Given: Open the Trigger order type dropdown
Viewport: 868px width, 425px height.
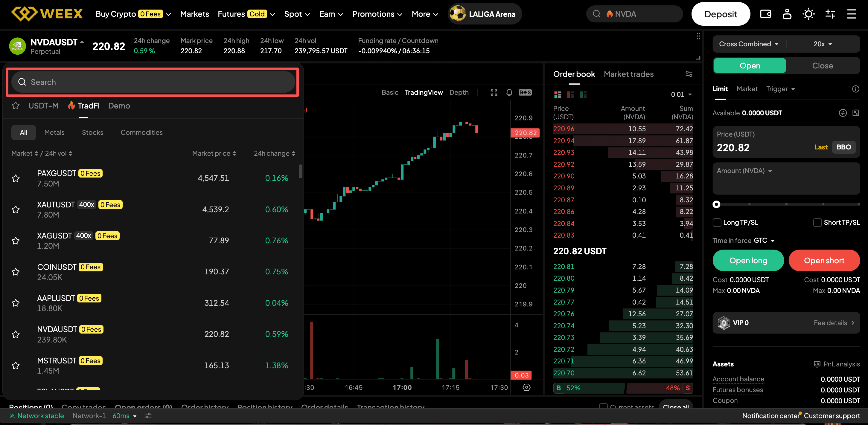Looking at the screenshot, I should tap(780, 89).
